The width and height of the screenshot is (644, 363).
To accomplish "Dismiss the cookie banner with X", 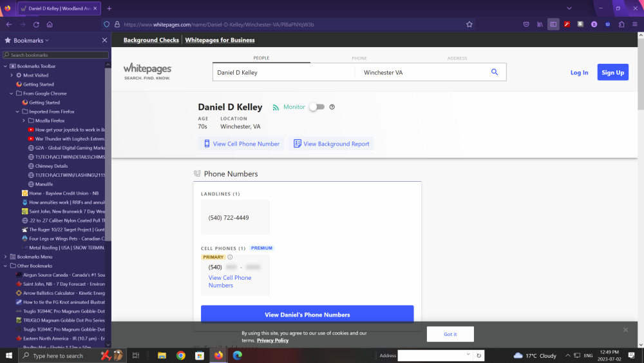I will [625, 329].
